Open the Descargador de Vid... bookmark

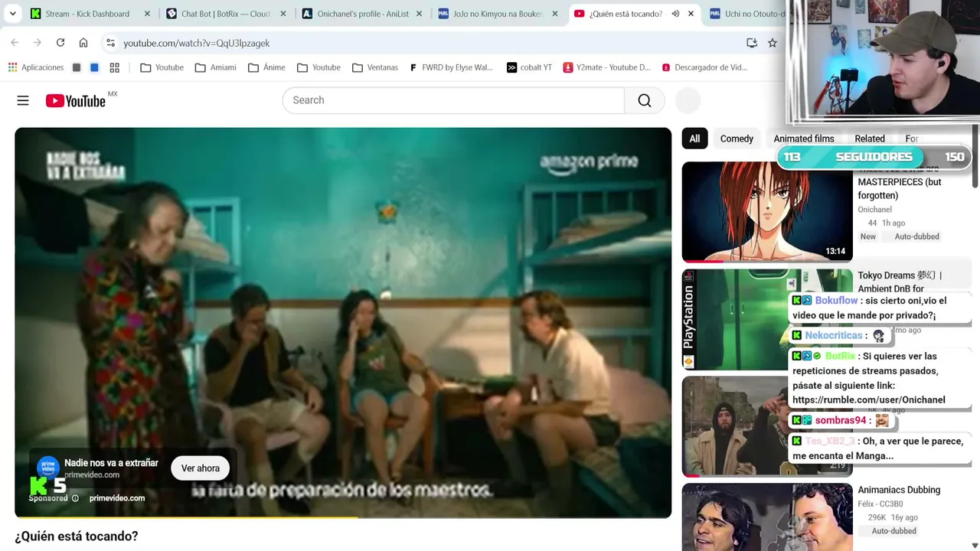(704, 67)
